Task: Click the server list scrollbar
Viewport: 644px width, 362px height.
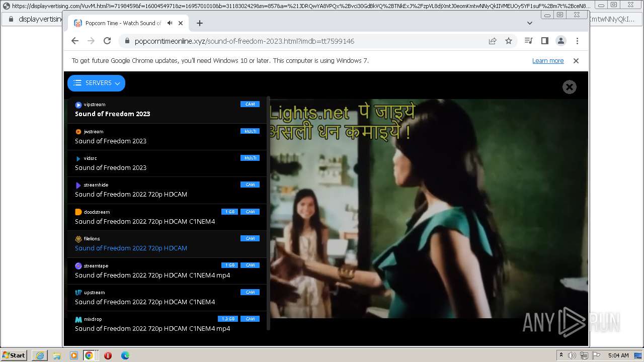Action: point(268,213)
